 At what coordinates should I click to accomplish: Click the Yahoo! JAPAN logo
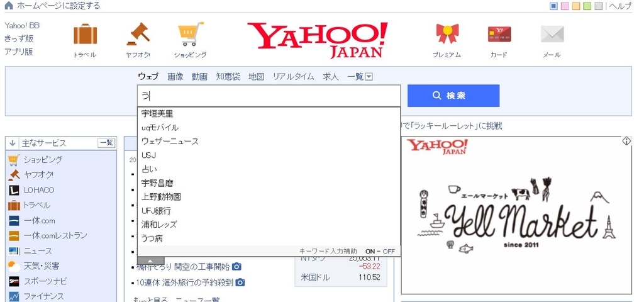pyautogui.click(x=317, y=40)
